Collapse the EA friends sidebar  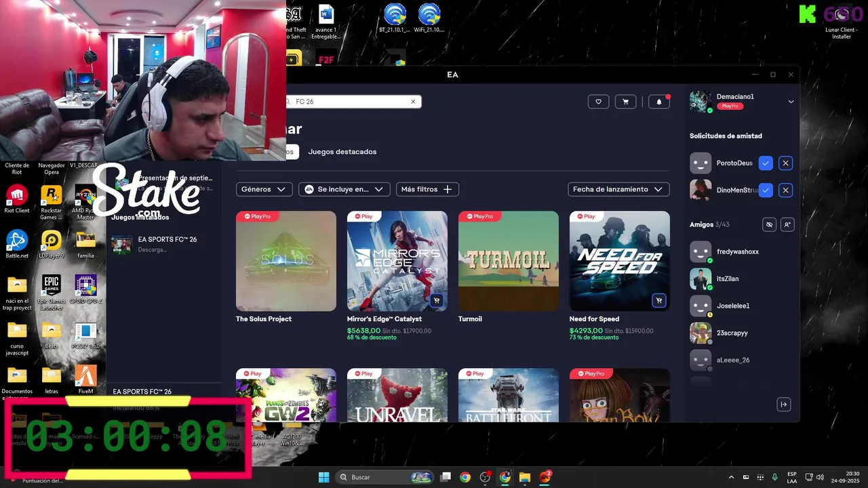pos(784,405)
